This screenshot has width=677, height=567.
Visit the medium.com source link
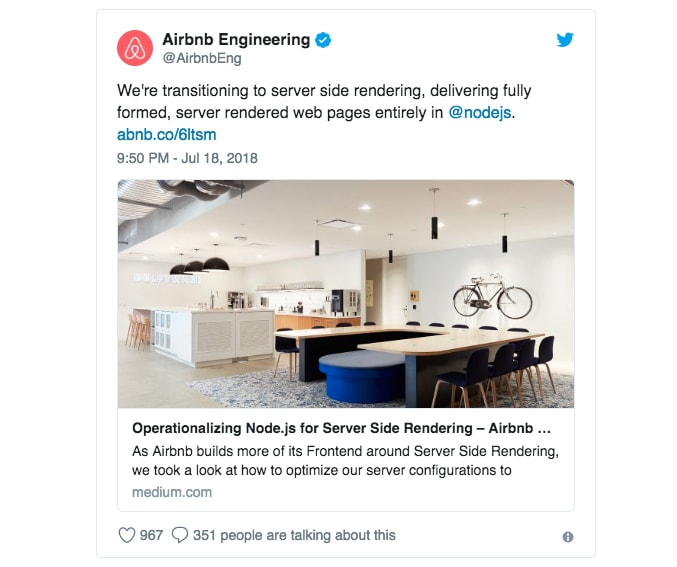point(172,492)
